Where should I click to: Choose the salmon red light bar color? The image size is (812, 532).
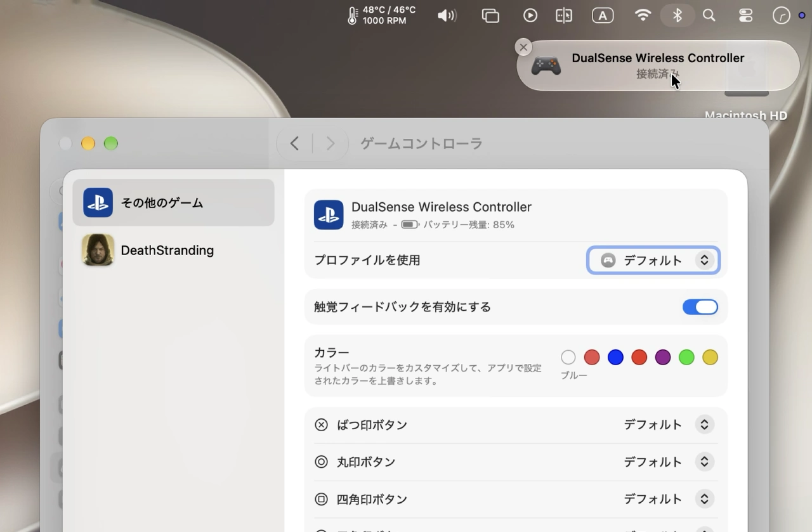pos(592,357)
